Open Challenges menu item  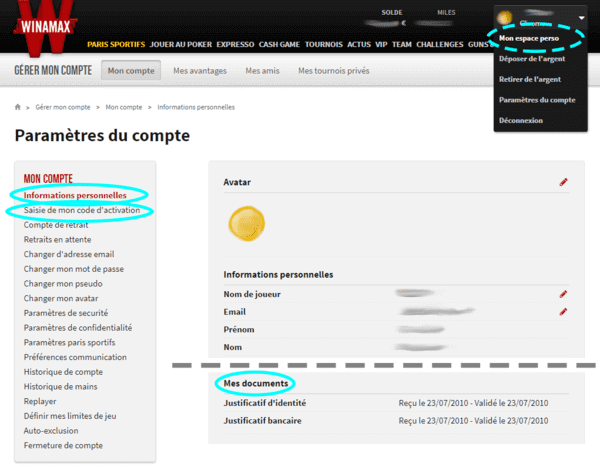coord(440,44)
